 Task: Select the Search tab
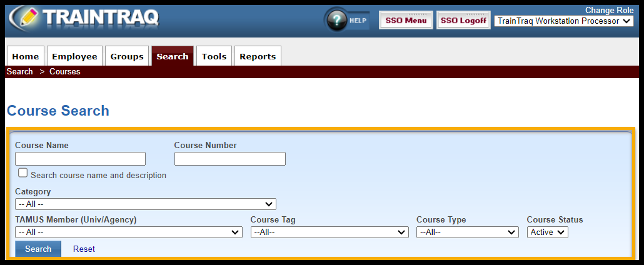point(173,56)
